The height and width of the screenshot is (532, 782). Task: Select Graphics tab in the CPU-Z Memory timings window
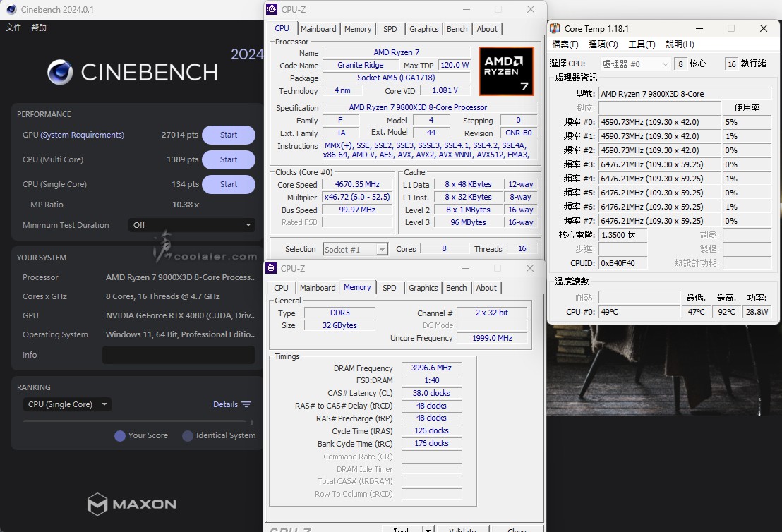click(423, 288)
